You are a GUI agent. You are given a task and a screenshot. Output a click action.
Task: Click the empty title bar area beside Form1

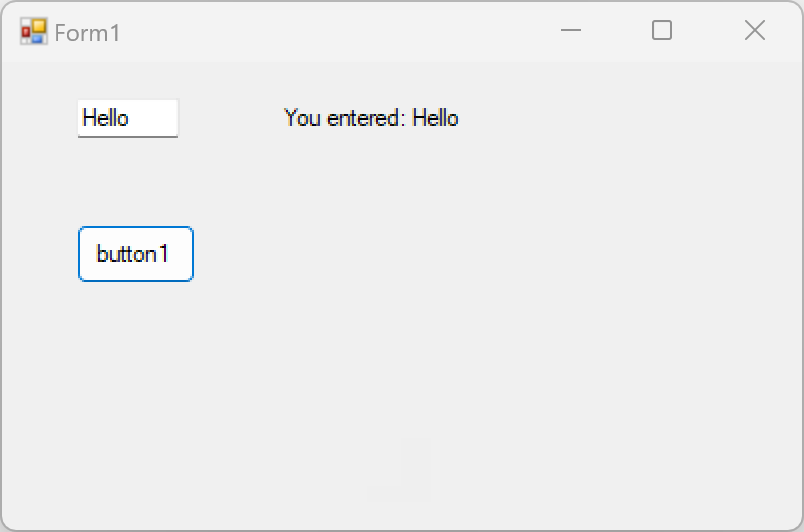pos(333,31)
